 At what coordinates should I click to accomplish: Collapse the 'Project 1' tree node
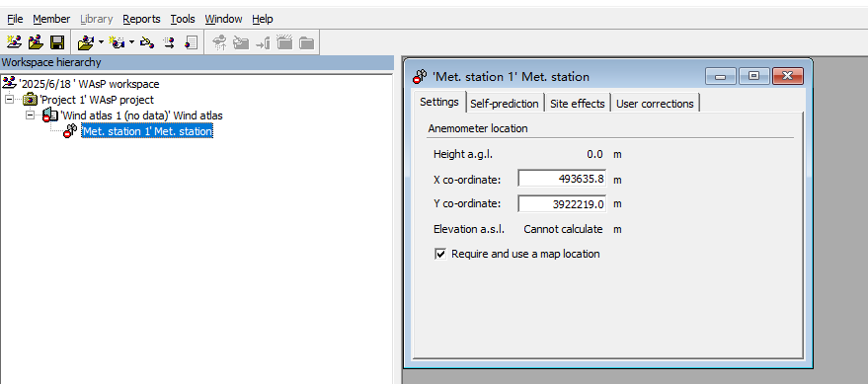(9, 100)
